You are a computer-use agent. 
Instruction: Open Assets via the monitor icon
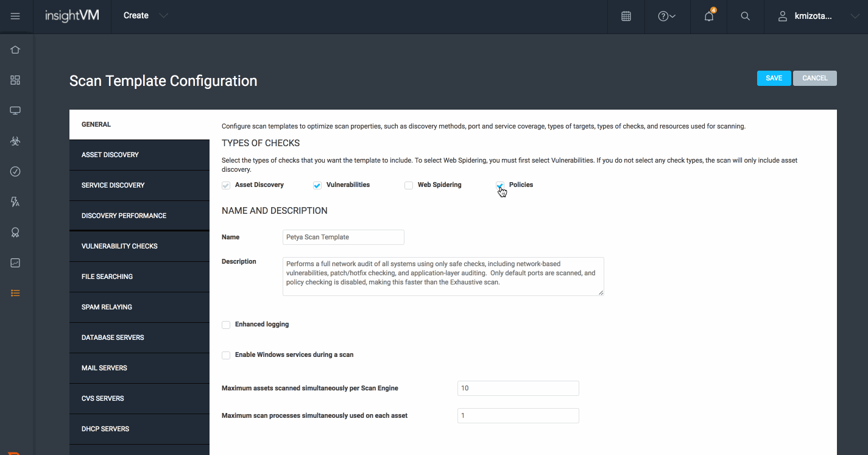click(x=15, y=111)
